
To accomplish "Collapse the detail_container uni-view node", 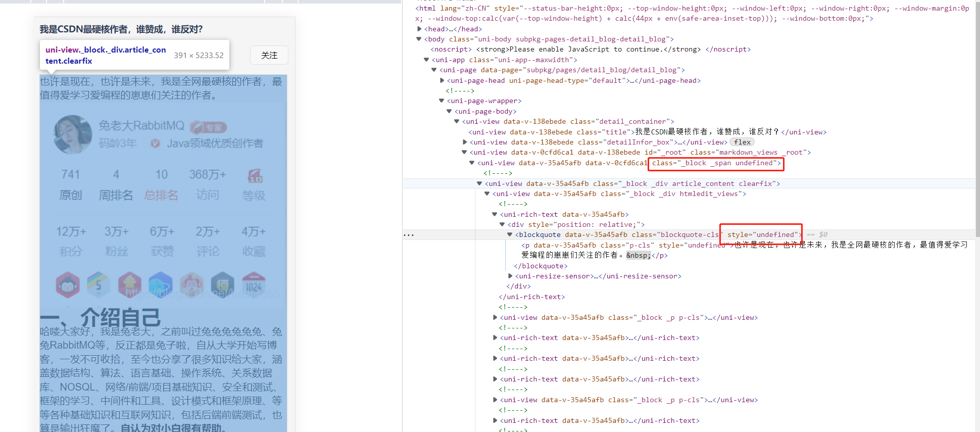I will [457, 121].
